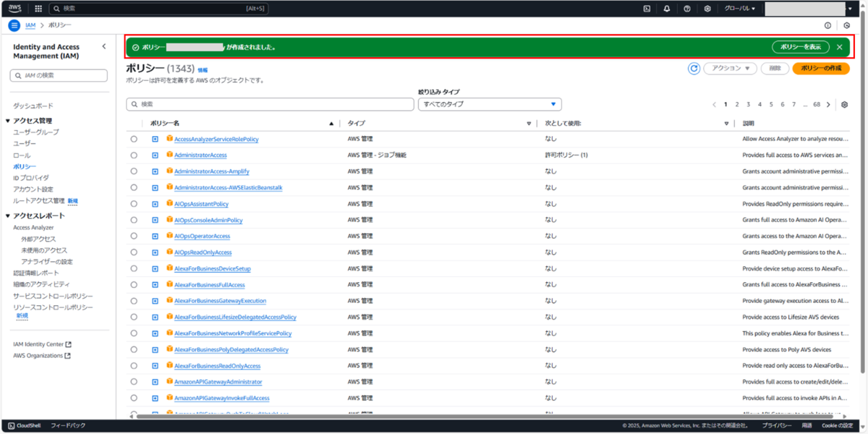Image resolution: width=868 pixels, height=434 pixels.
Task: Expand AIOpsAssistantPolicy row details
Action: 155,204
